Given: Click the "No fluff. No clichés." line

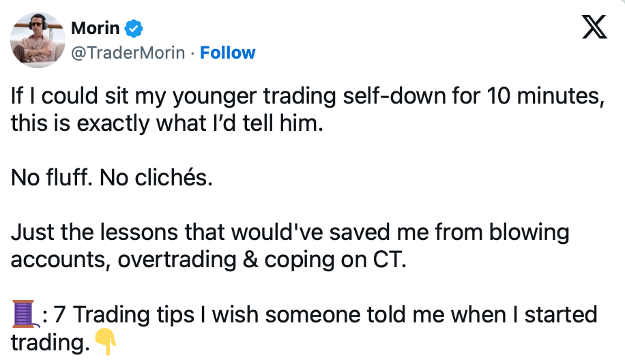Looking at the screenshot, I should tap(113, 178).
